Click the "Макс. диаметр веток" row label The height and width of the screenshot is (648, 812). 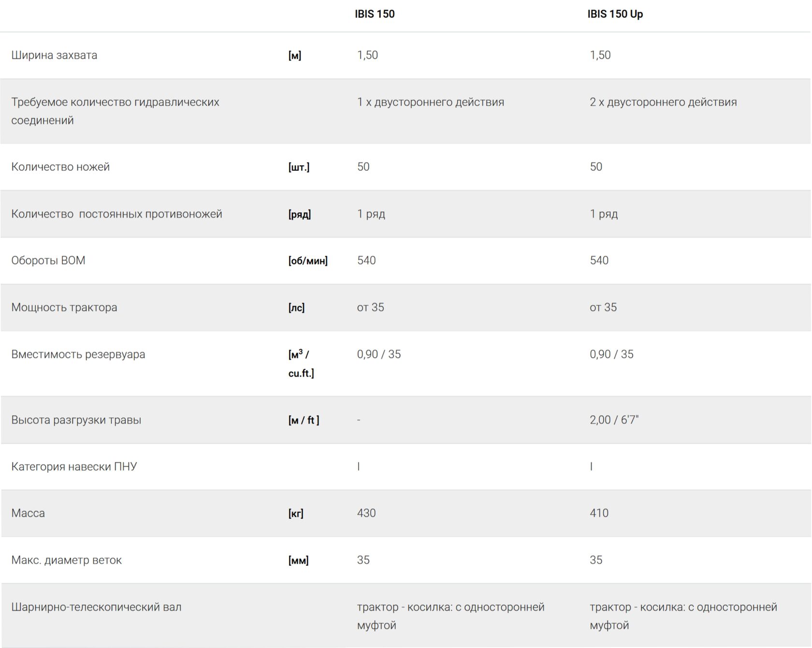point(66,560)
